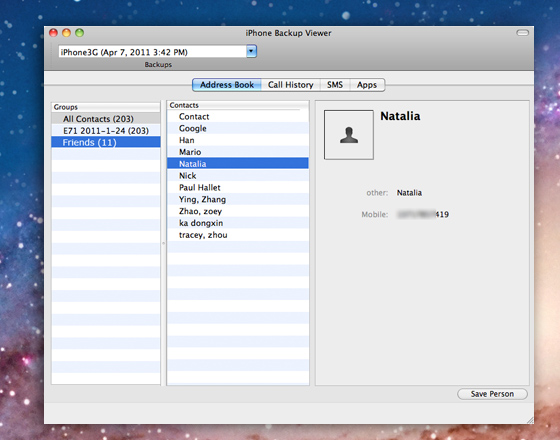Select the tracey, zhou contact
The image size is (560, 440).
(x=238, y=235)
